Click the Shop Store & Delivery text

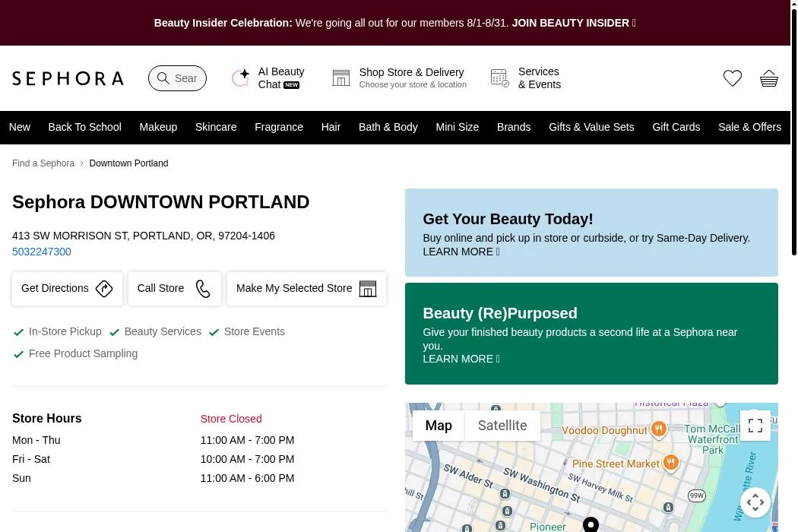[412, 72]
